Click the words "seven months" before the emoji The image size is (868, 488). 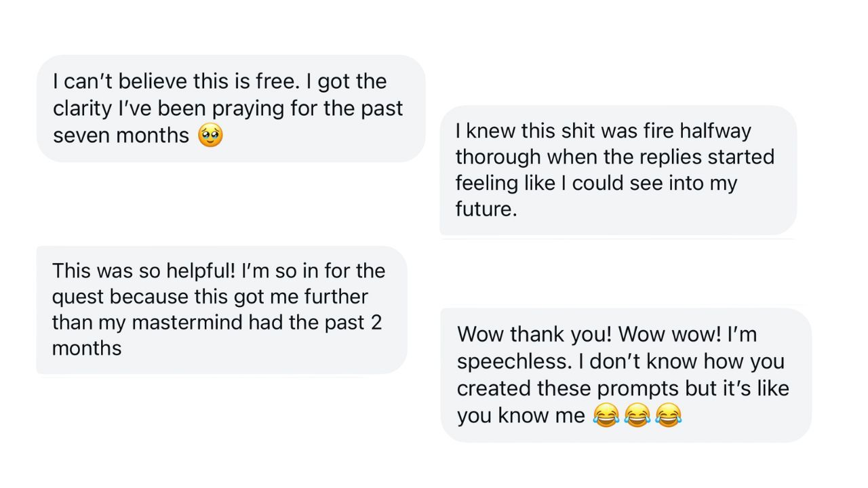[x=121, y=136]
